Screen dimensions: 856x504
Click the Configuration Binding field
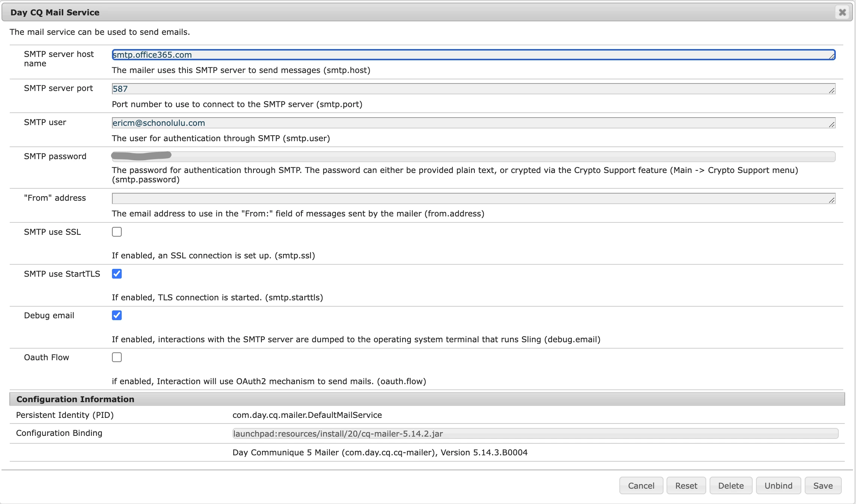(x=535, y=434)
